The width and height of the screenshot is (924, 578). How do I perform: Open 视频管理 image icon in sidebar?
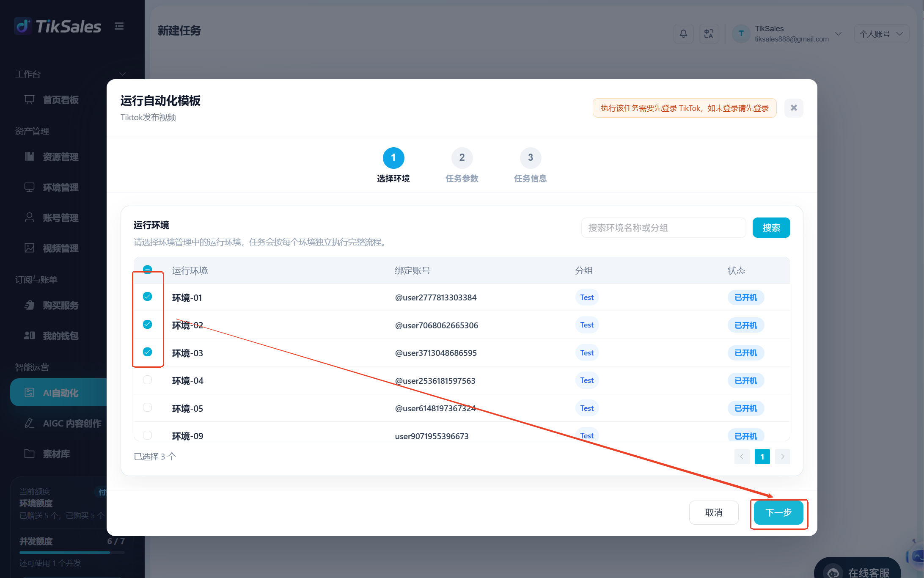click(29, 248)
